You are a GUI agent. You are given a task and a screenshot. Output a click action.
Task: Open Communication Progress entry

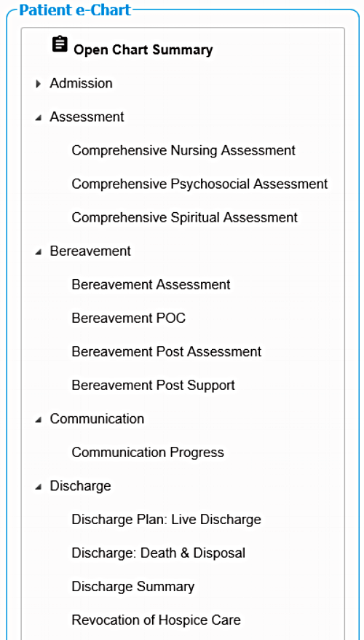point(148,452)
